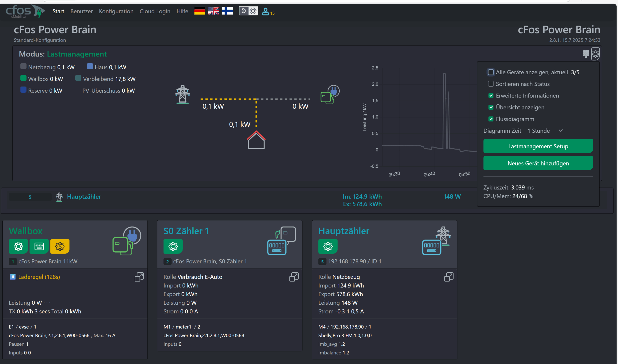
Task: Open the Hilfe menu
Action: click(x=182, y=11)
